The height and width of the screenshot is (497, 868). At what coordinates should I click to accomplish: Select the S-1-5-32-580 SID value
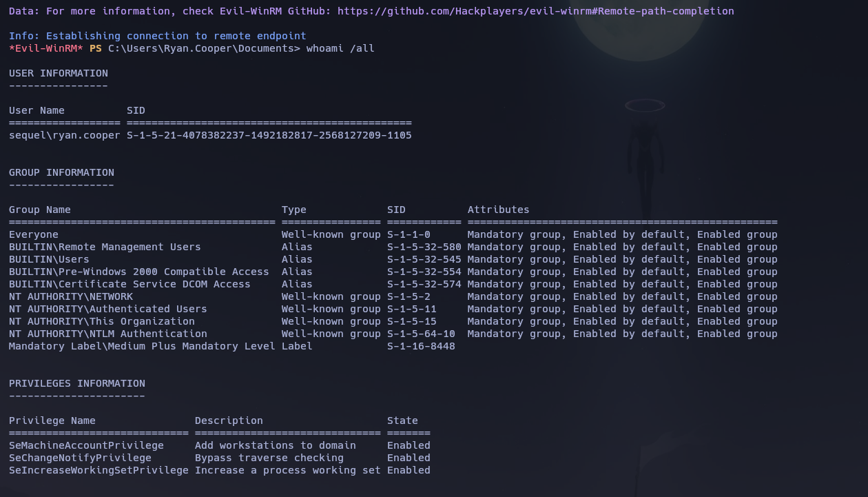click(x=423, y=247)
